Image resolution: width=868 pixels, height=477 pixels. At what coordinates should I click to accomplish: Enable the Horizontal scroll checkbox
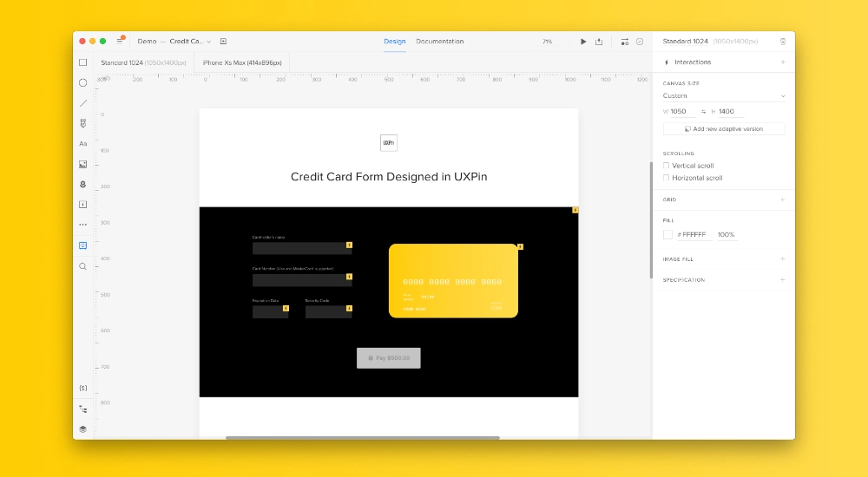pyautogui.click(x=666, y=178)
